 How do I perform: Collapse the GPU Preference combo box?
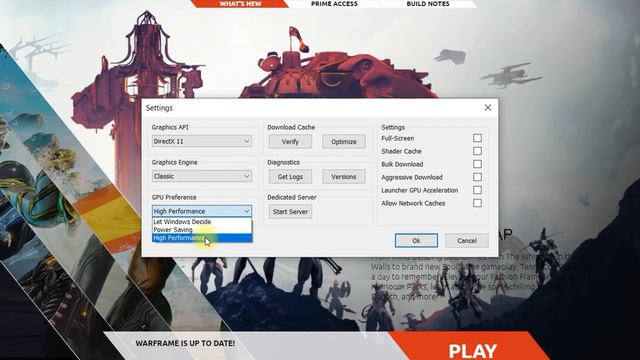point(202,211)
